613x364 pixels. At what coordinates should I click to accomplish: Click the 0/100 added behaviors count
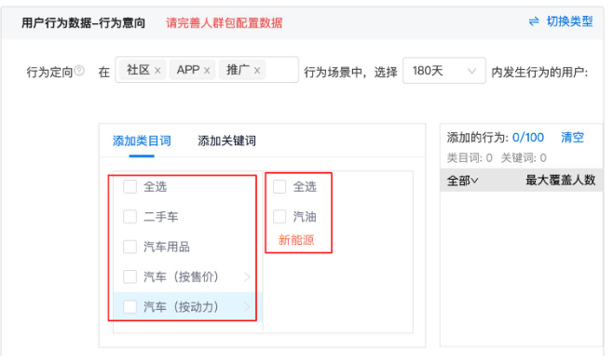(528, 138)
